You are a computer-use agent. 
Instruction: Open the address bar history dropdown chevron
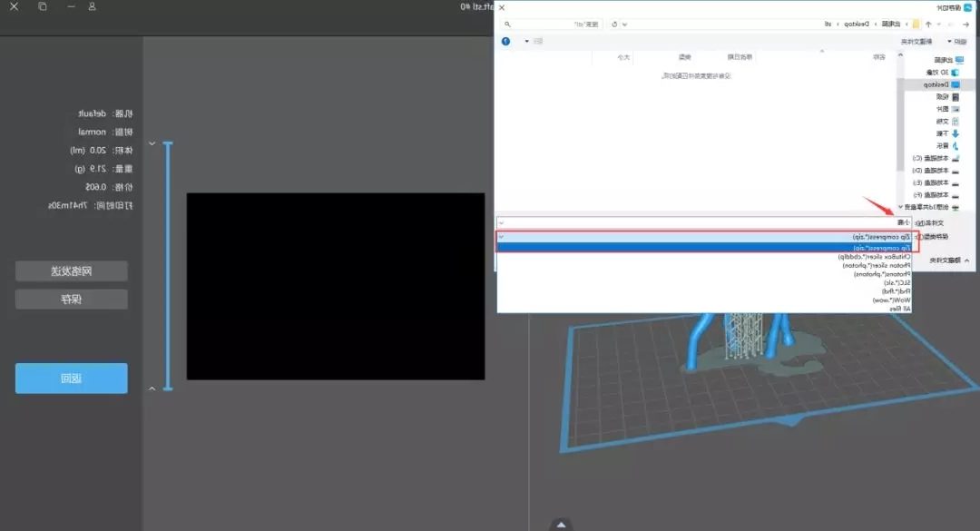tap(624, 25)
